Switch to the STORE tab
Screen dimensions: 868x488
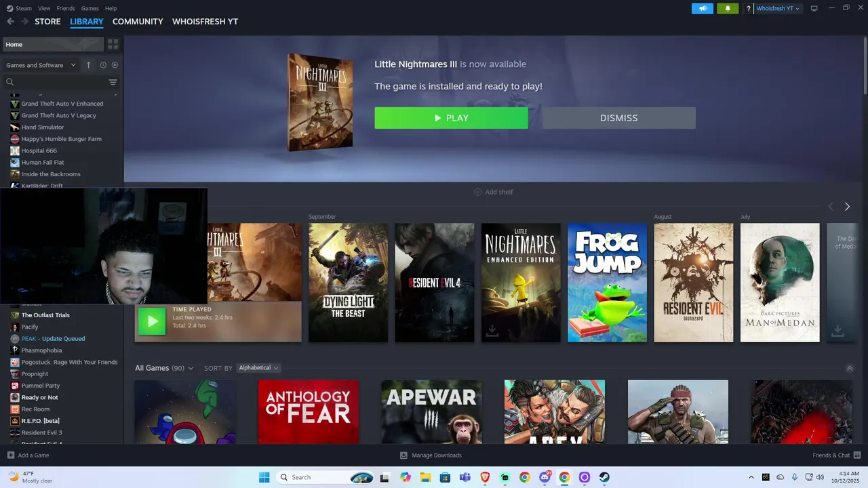coord(47,22)
